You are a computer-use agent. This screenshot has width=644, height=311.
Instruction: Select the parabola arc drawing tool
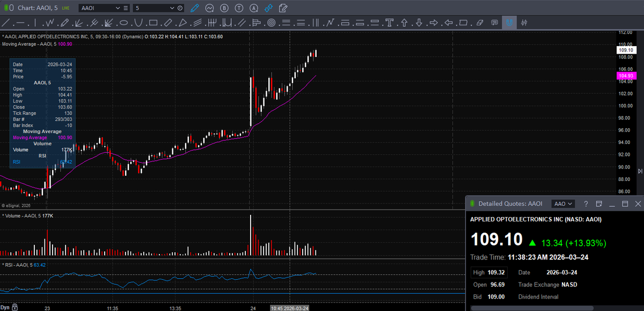pyautogui.click(x=138, y=23)
